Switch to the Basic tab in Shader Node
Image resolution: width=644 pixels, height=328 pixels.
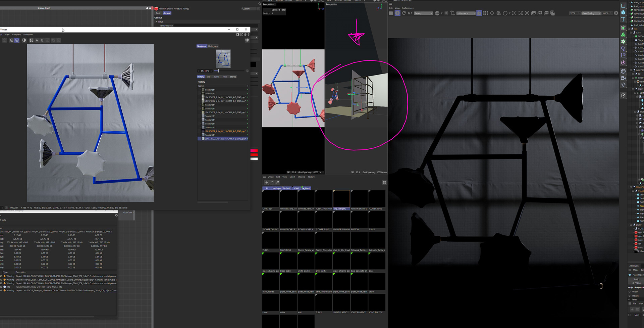[158, 13]
